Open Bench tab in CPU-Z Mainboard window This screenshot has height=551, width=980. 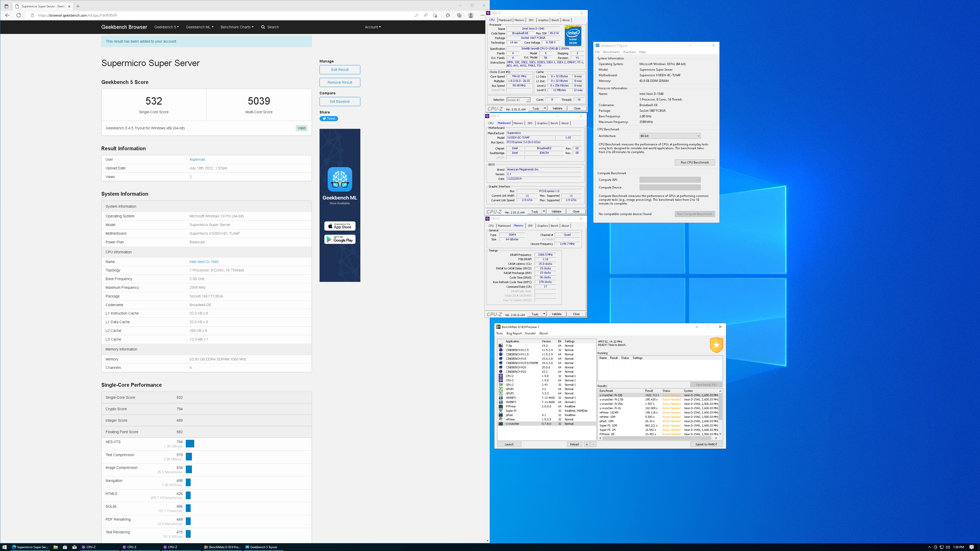(554, 123)
